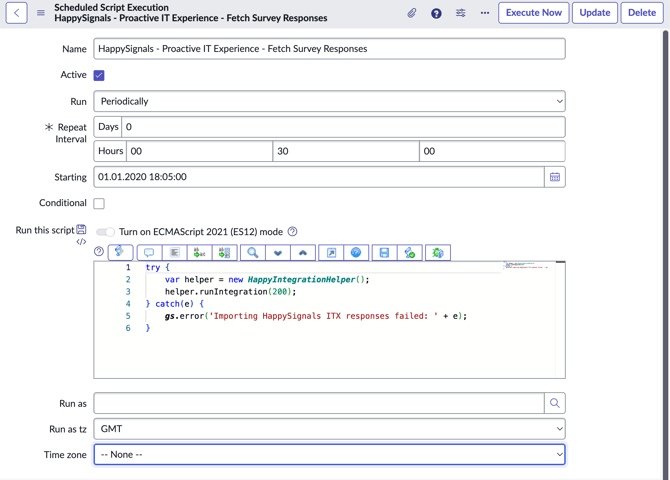The image size is (670, 480).
Task: Click the save icon in the script toolbar
Action: tap(384, 253)
